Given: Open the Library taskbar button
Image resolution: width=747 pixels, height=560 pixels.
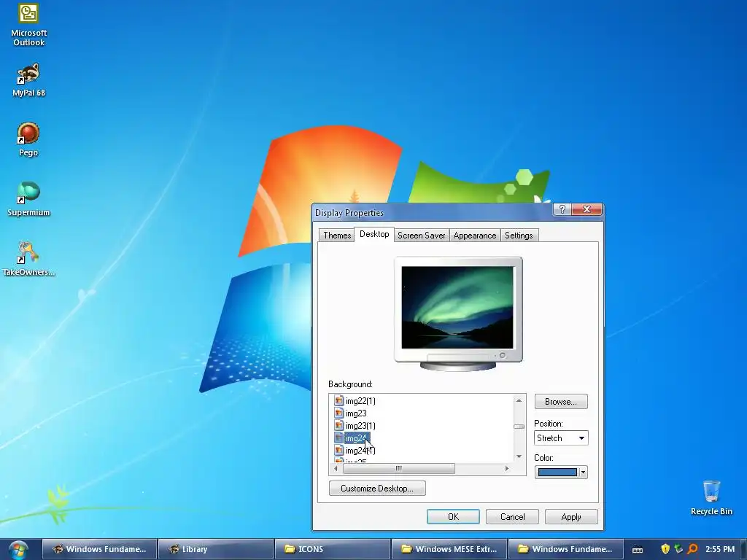Looking at the screenshot, I should point(216,549).
